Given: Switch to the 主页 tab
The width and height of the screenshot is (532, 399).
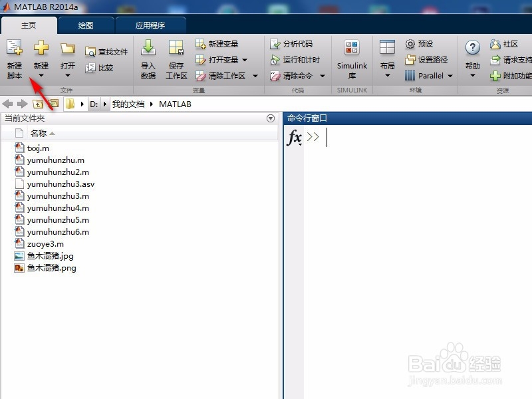Looking at the screenshot, I should (x=29, y=25).
